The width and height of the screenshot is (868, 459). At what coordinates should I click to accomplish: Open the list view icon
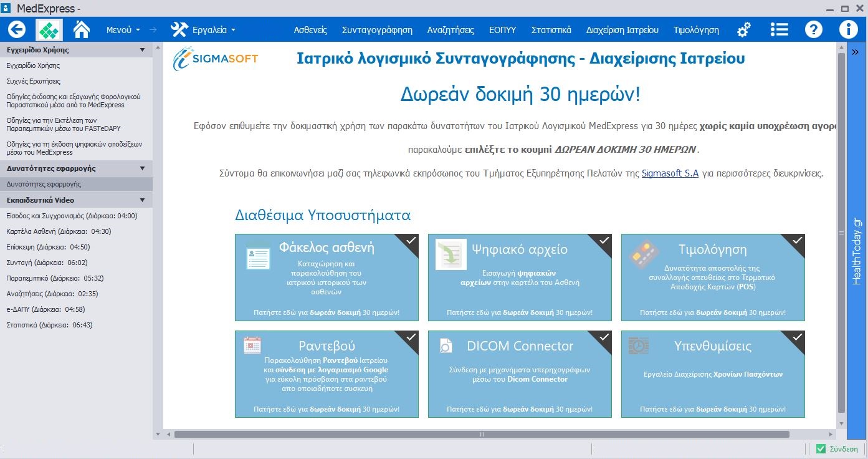pos(779,29)
